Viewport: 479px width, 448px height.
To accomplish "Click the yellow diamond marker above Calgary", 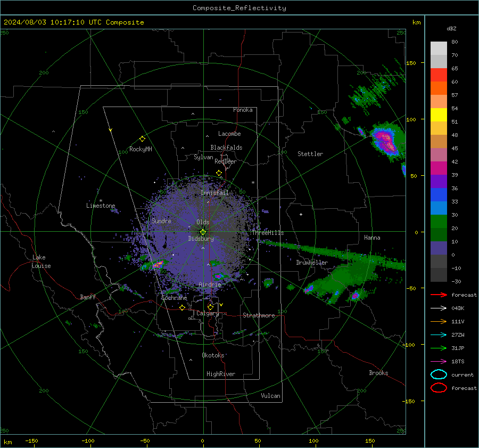I will [210, 307].
